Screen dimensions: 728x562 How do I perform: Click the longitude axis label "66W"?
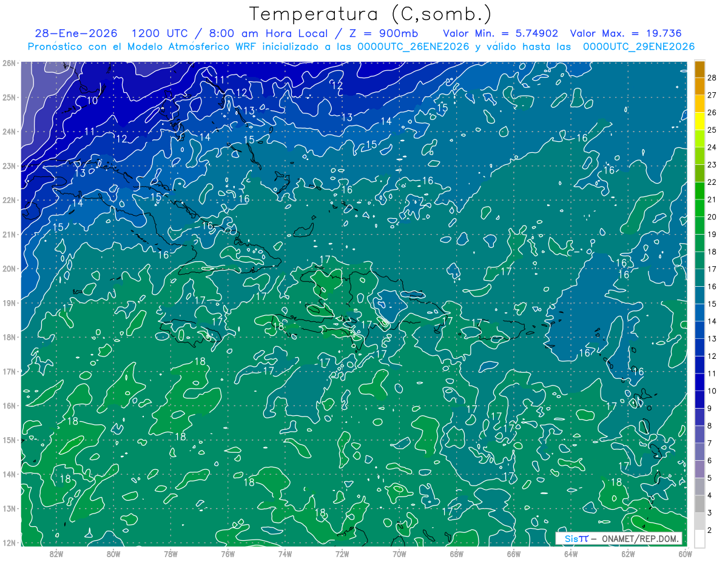point(513,554)
